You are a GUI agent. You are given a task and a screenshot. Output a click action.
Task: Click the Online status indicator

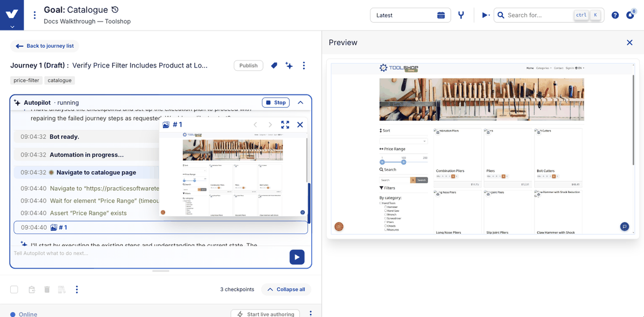coord(24,314)
